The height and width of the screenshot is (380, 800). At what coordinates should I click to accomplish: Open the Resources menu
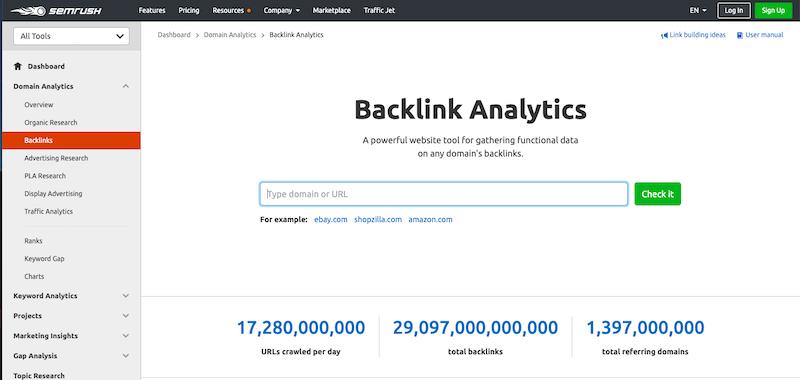(231, 10)
